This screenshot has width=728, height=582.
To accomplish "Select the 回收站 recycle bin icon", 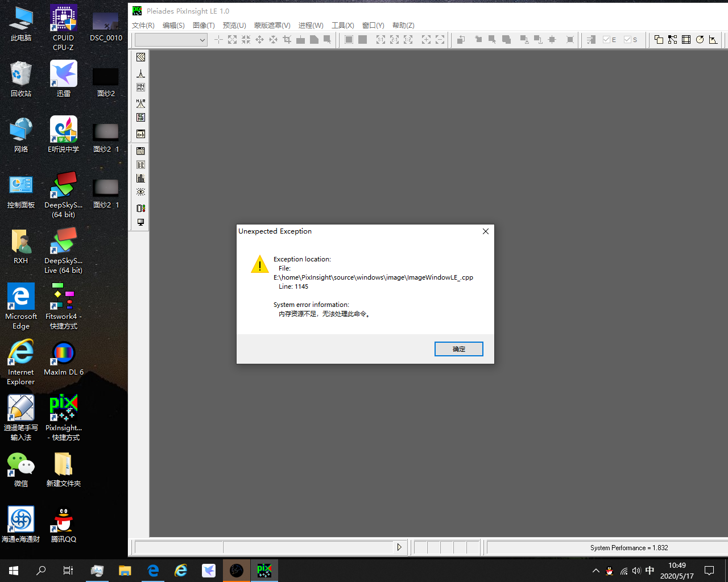I will 21,80.
